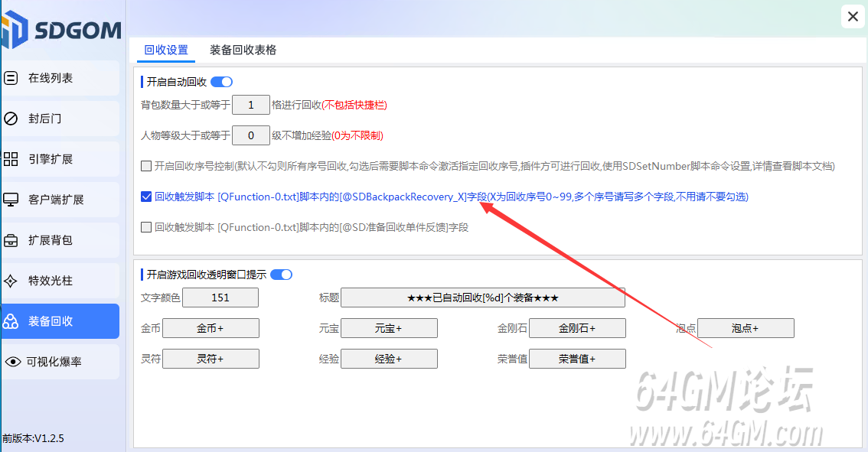Open 客户端扩展 monitor icon
868x452 pixels.
(11, 200)
